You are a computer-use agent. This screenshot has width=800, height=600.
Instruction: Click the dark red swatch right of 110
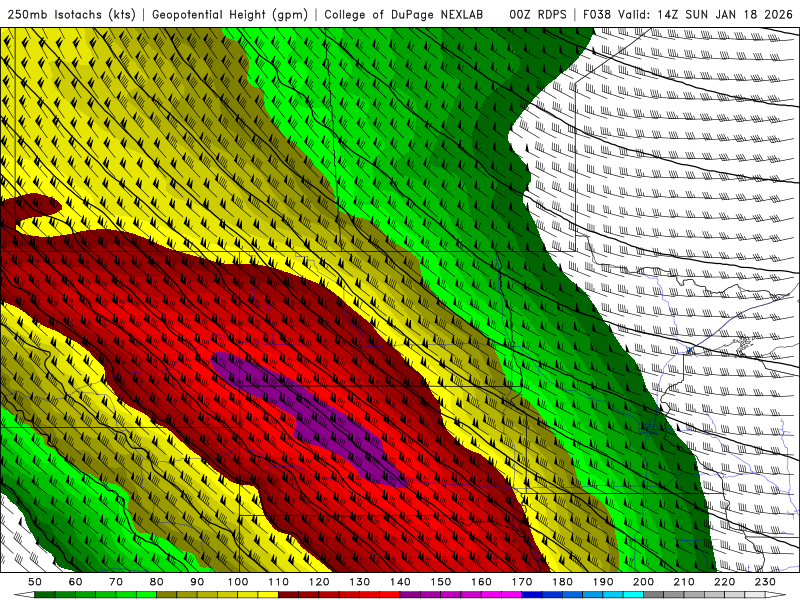pyautogui.click(x=289, y=595)
